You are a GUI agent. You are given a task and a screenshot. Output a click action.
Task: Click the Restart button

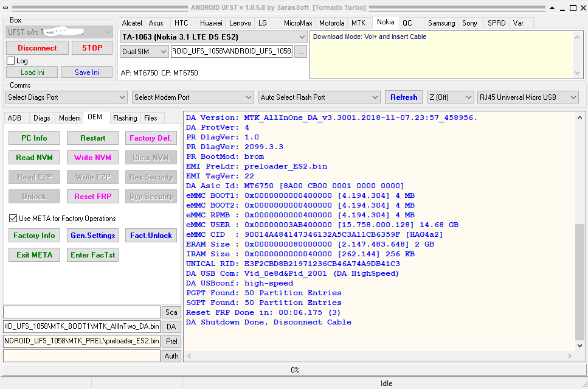pyautogui.click(x=92, y=138)
